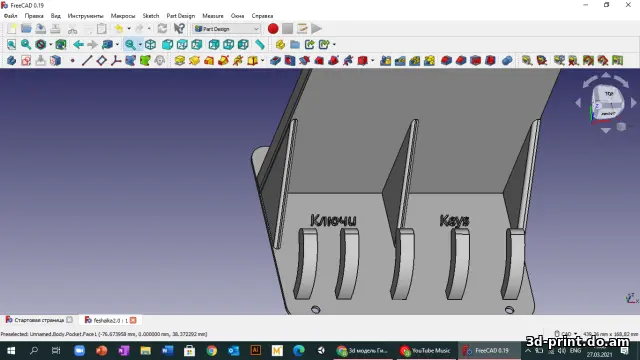Click the TOP face of navigation cube
The width and height of the screenshot is (640, 360).
coord(609,93)
